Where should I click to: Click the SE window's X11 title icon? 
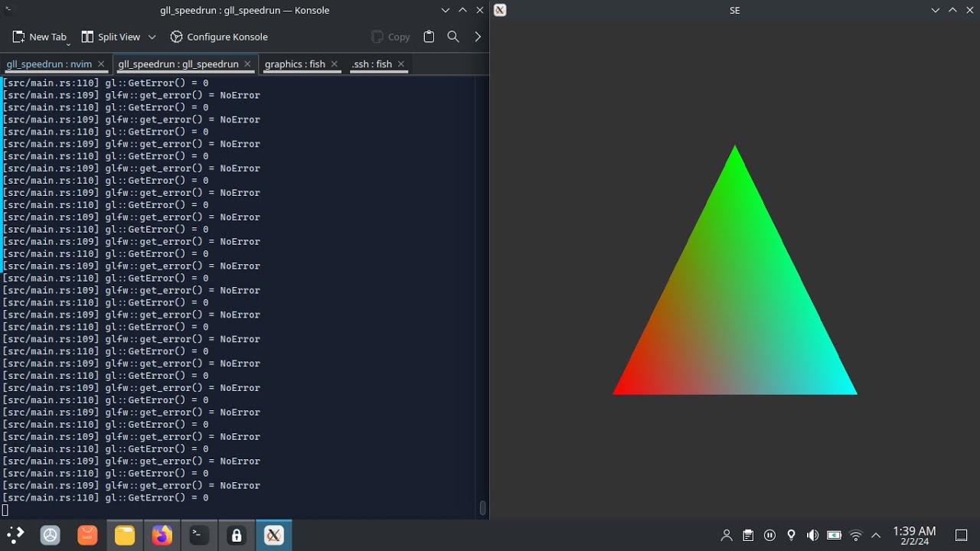pos(500,10)
